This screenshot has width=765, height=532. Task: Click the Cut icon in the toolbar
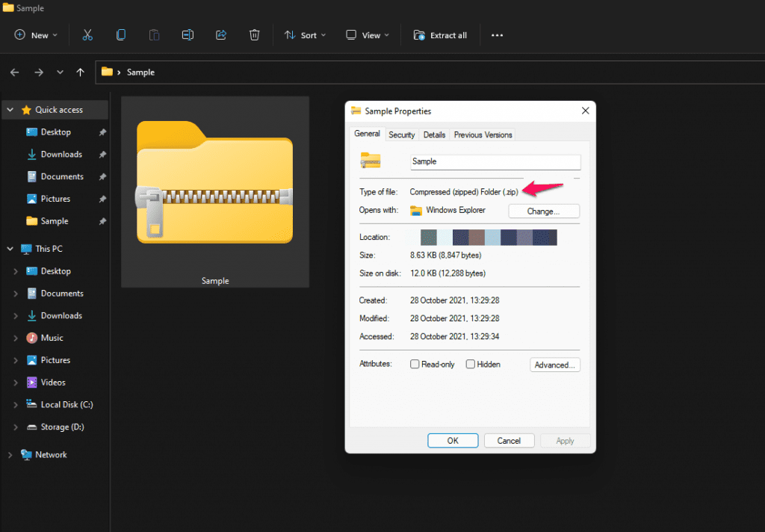(x=87, y=35)
